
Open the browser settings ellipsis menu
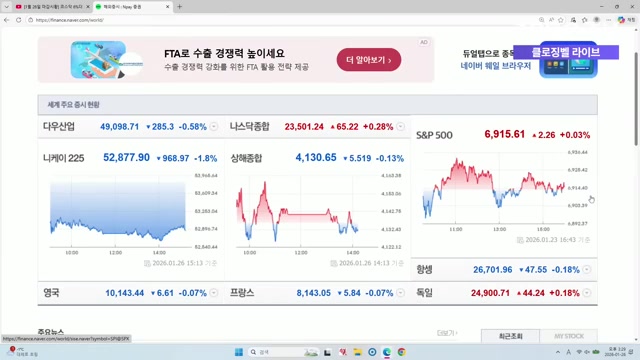[x=608, y=20]
